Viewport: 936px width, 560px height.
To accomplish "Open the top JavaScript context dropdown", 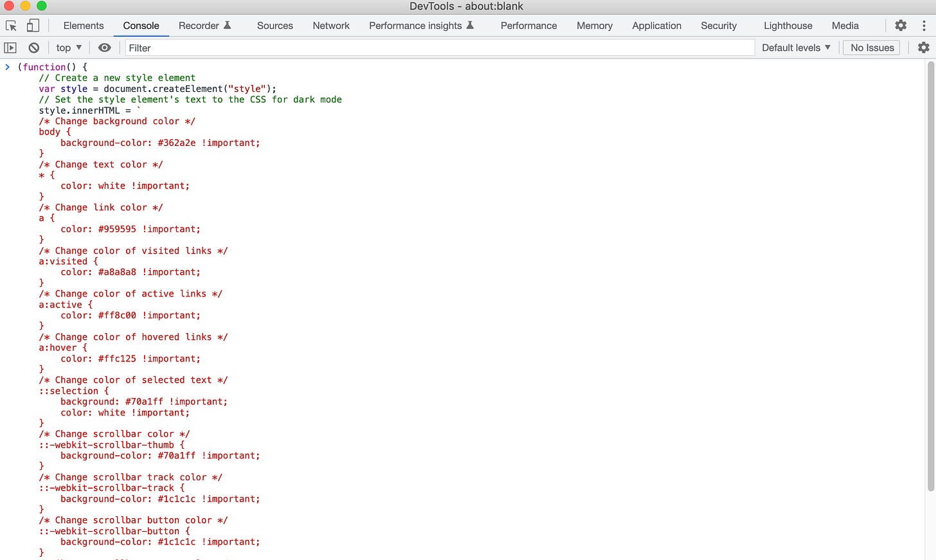I will (x=69, y=48).
